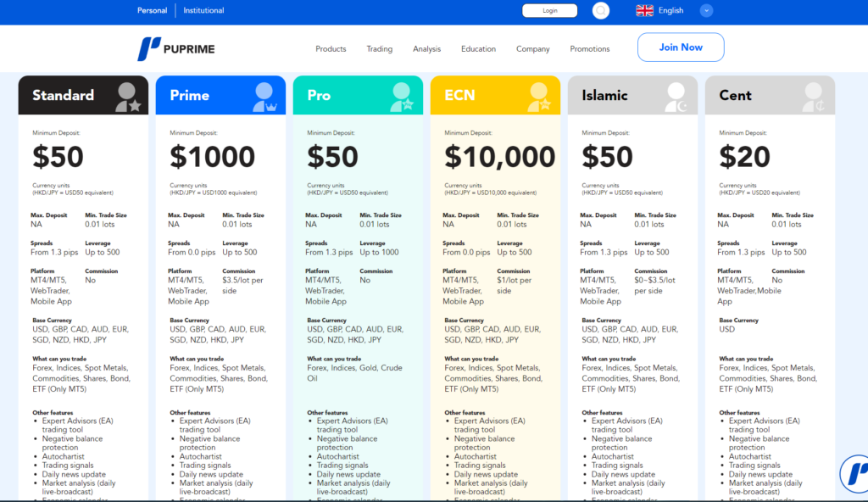Screen dimensions: 868x502
Task: Click '$0~$3.5/lot per side' commission text
Action: tap(655, 286)
